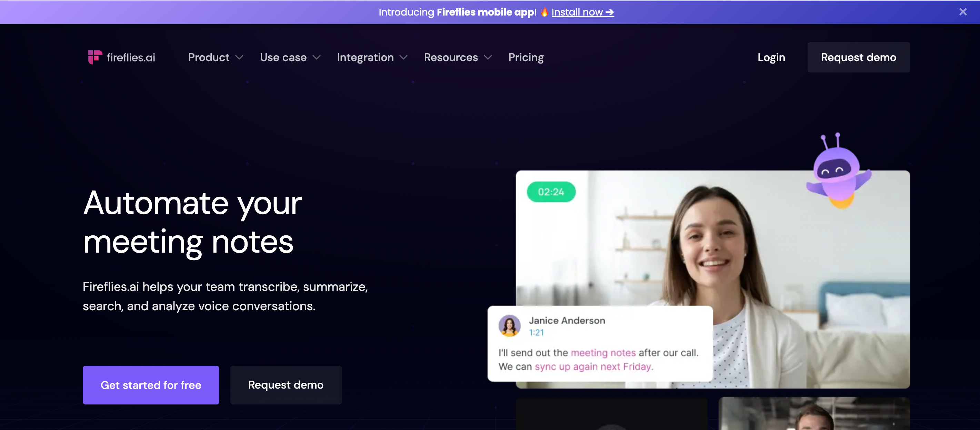Click the Login link
Image resolution: width=980 pixels, height=430 pixels.
click(x=771, y=58)
